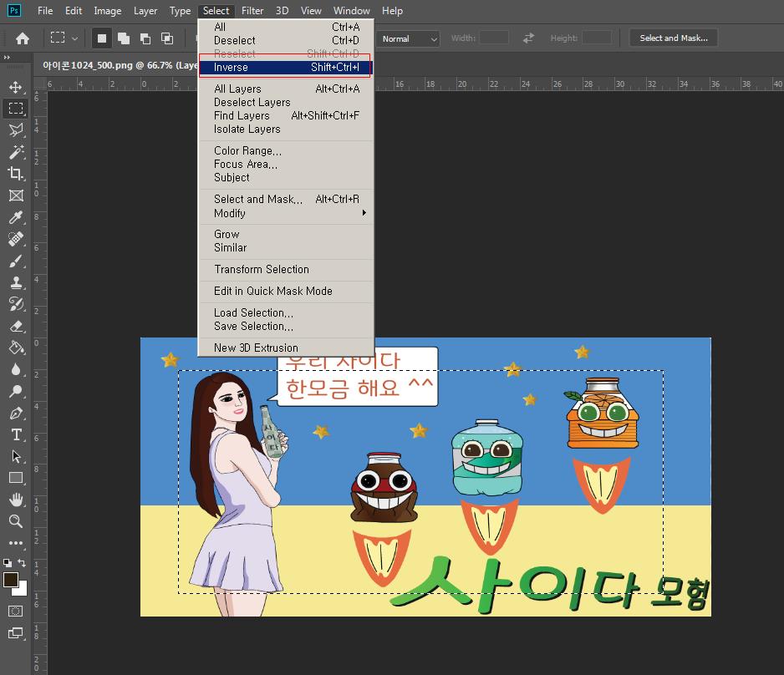Viewport: 784px width, 675px height.
Task: Select the Rectangle shape tool
Action: [16, 478]
